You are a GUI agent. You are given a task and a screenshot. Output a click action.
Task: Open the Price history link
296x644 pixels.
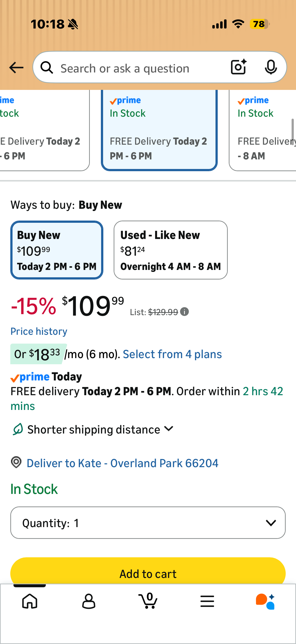[39, 331]
